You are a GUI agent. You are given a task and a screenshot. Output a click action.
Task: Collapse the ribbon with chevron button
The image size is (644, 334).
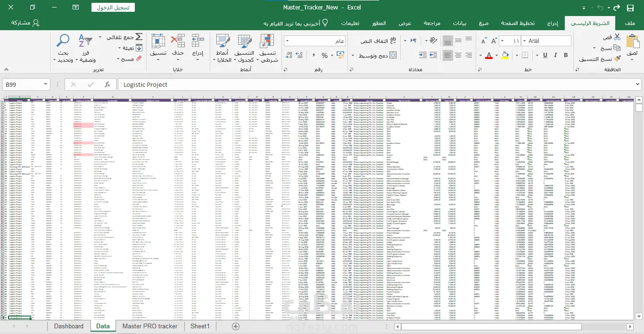click(6, 69)
